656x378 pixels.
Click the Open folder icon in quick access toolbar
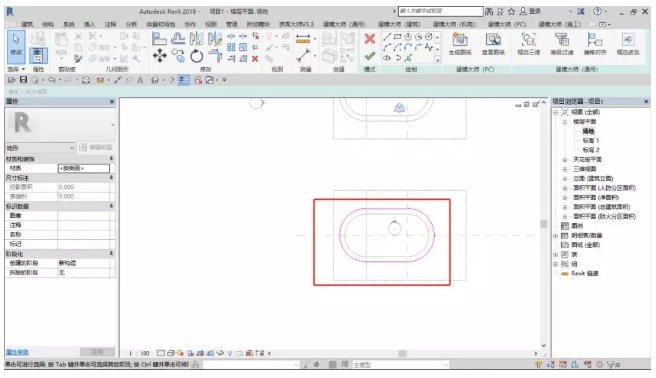coord(12,80)
